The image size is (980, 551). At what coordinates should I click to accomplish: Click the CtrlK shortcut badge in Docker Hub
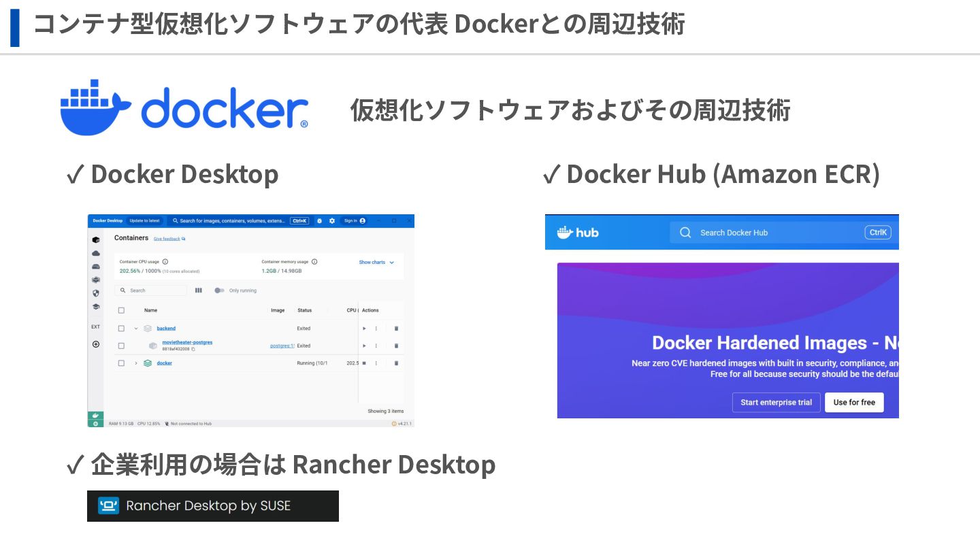click(878, 233)
